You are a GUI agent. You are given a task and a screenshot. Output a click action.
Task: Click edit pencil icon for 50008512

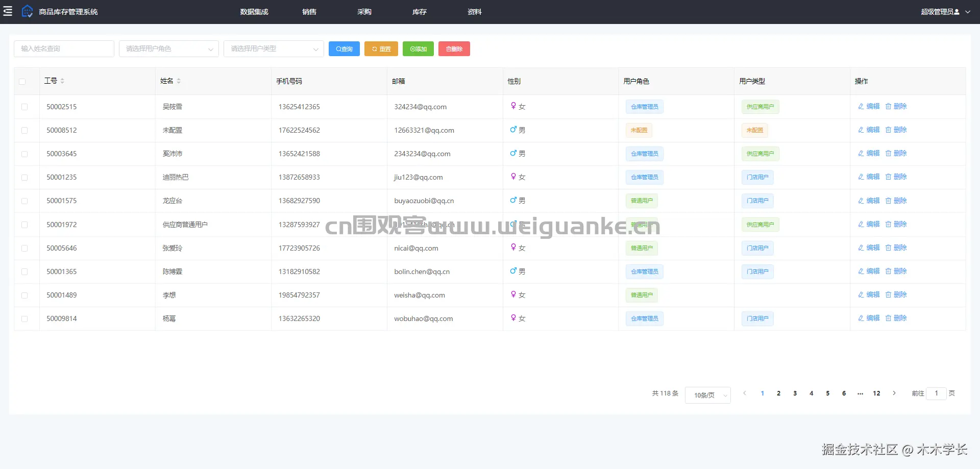click(861, 130)
